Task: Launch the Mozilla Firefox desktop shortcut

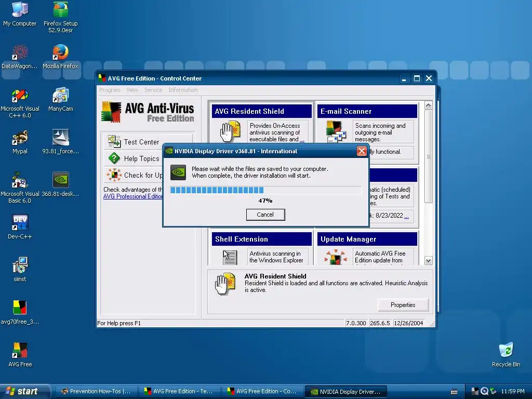Action: click(x=60, y=57)
